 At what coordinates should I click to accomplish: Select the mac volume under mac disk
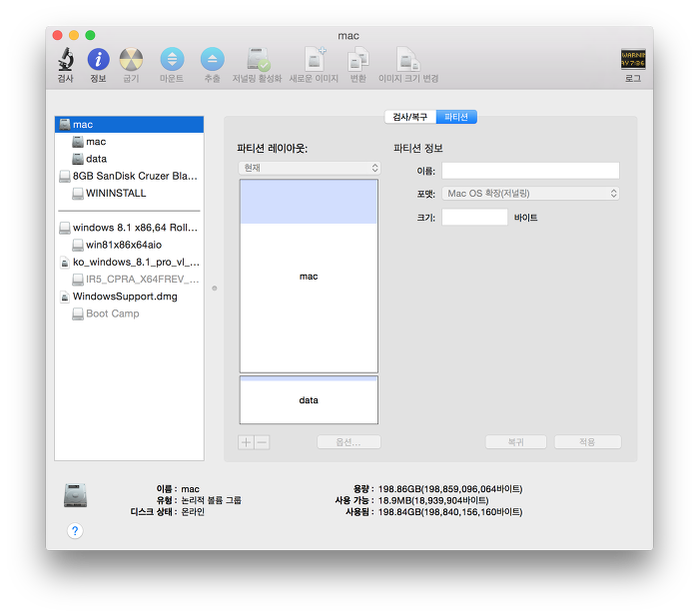129,142
